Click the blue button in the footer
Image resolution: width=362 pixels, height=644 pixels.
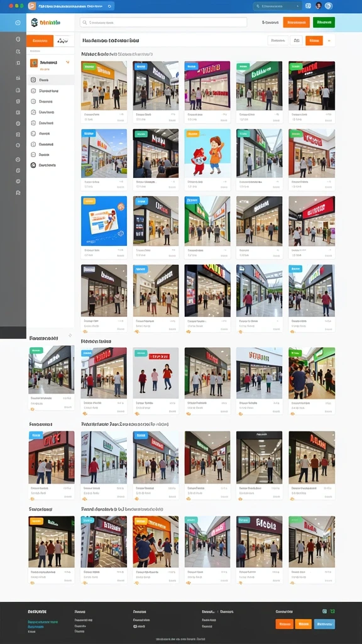click(324, 624)
